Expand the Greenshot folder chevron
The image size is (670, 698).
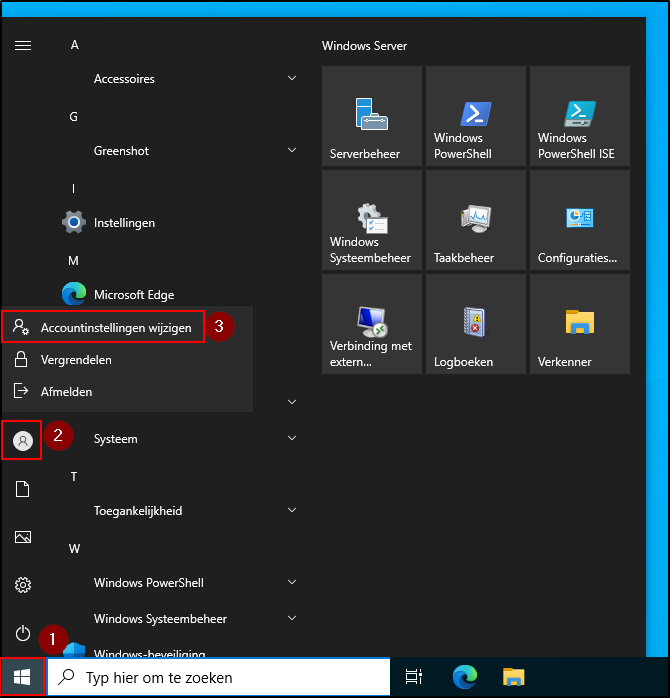point(292,150)
